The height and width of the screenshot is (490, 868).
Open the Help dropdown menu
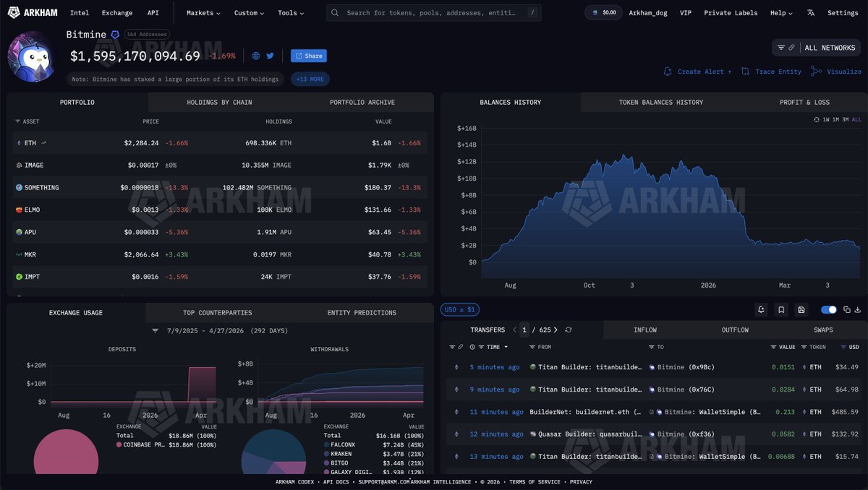click(x=781, y=12)
